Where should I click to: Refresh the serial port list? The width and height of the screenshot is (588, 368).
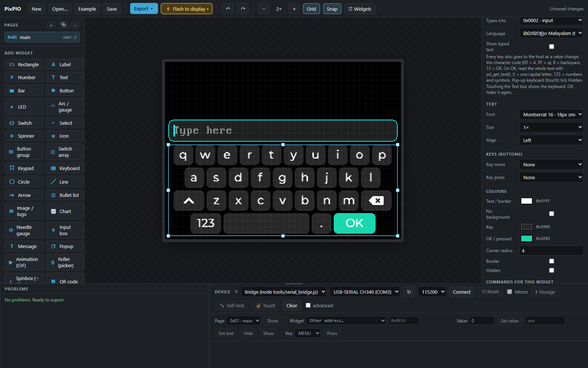409,292
